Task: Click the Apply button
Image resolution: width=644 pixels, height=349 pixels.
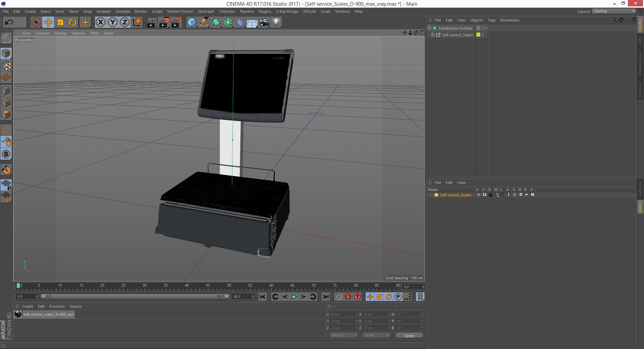Action: (x=409, y=335)
